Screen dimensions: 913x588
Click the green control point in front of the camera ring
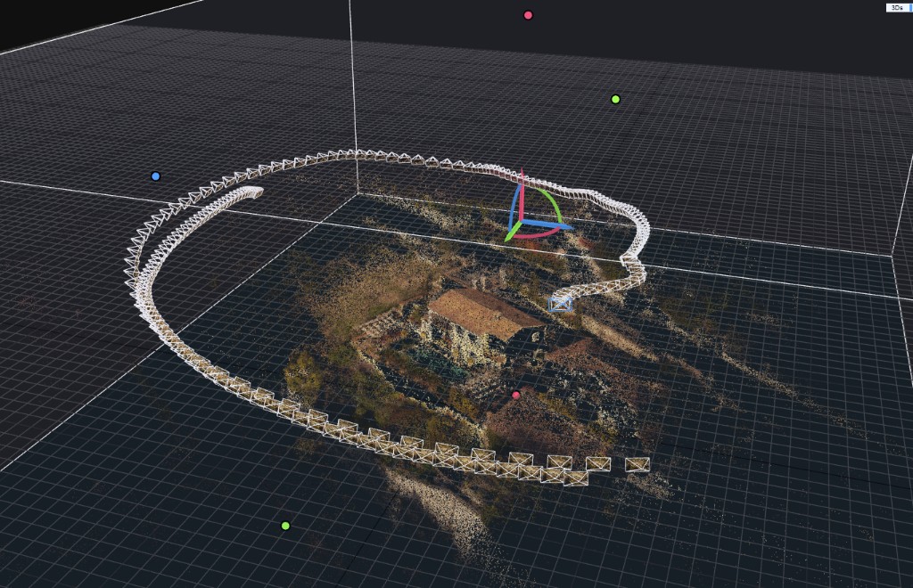click(285, 526)
